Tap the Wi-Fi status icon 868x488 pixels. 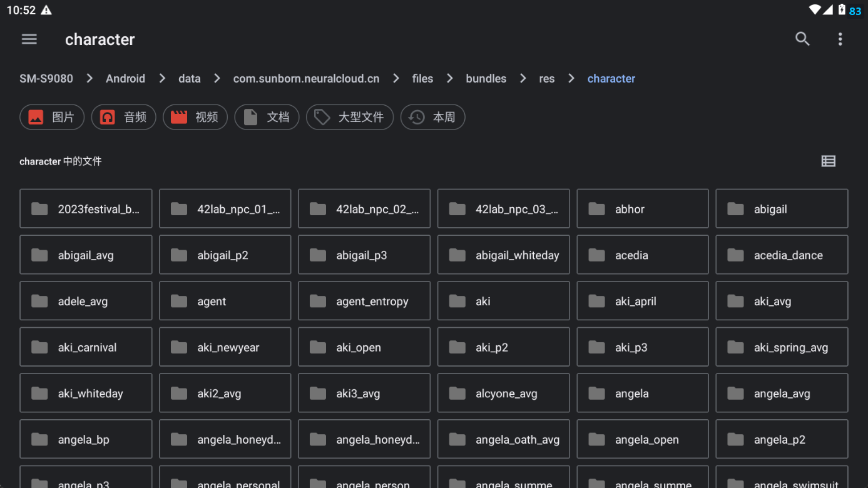[x=815, y=10]
